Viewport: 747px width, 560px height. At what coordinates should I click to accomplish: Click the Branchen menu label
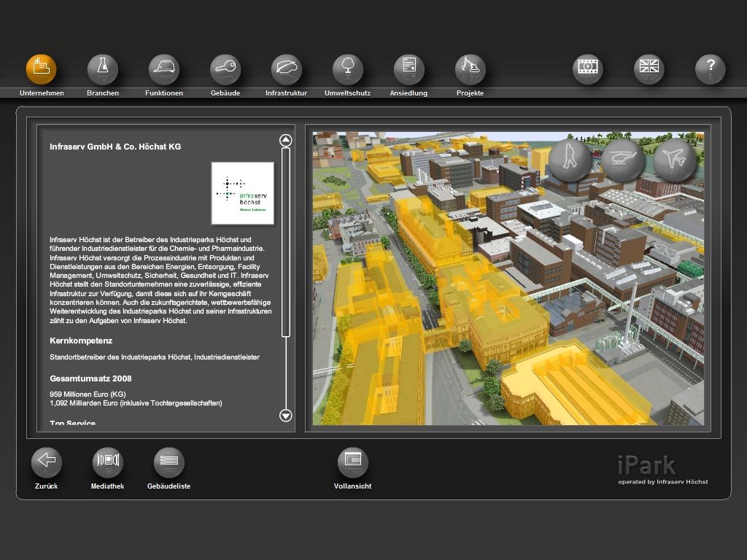pyautogui.click(x=103, y=93)
